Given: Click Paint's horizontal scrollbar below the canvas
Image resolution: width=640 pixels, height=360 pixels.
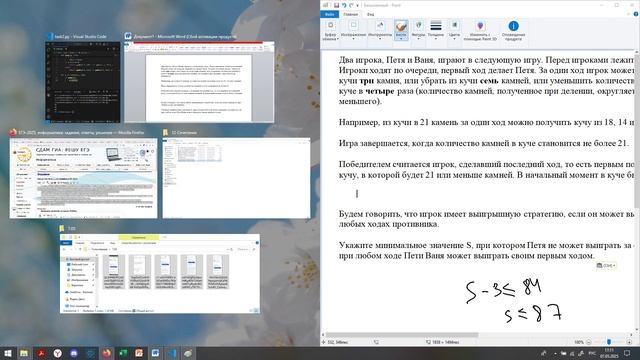Looking at the screenshot, I should coord(402,335).
